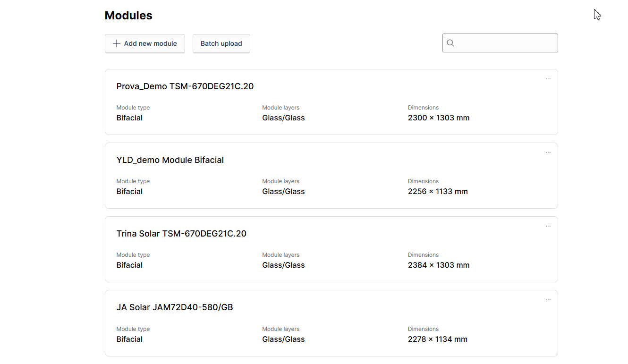The height and width of the screenshot is (364, 628).
Task: Click Glass/Glass in the Prova_Demo card
Action: 283,118
